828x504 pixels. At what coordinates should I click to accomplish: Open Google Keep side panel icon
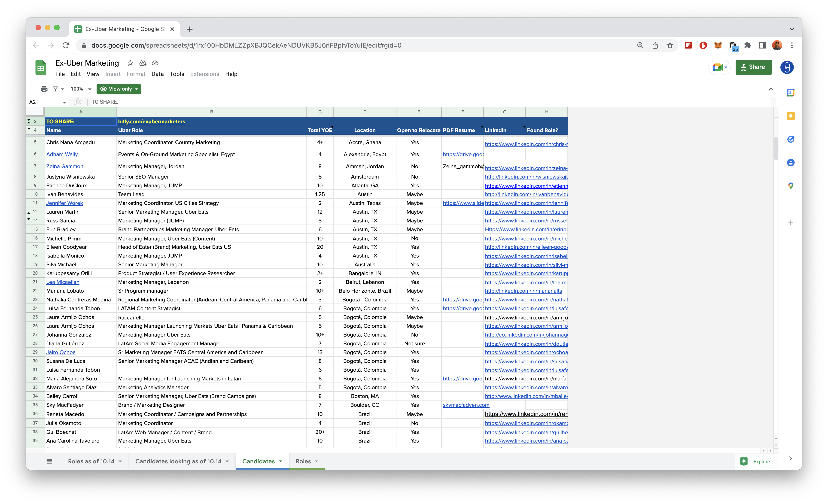click(x=790, y=116)
